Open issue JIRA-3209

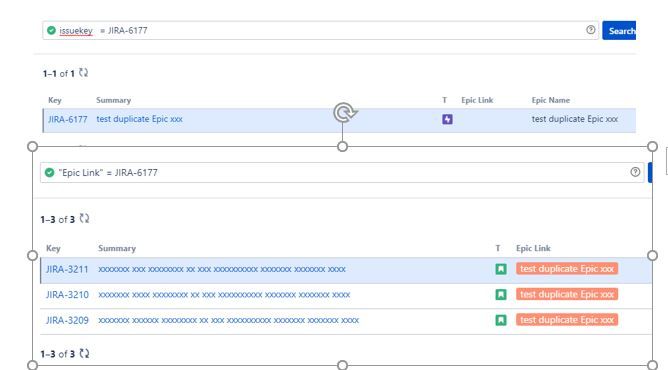[x=67, y=320]
